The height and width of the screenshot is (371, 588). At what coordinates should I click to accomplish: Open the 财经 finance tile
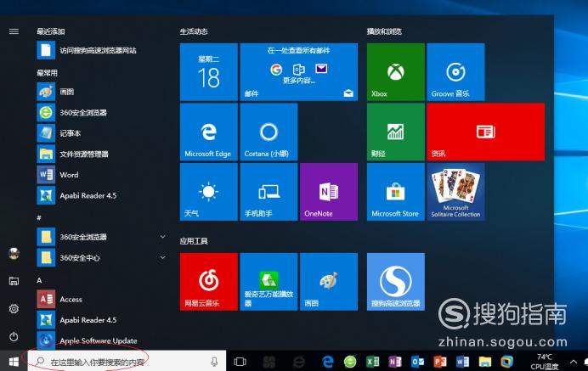click(396, 132)
